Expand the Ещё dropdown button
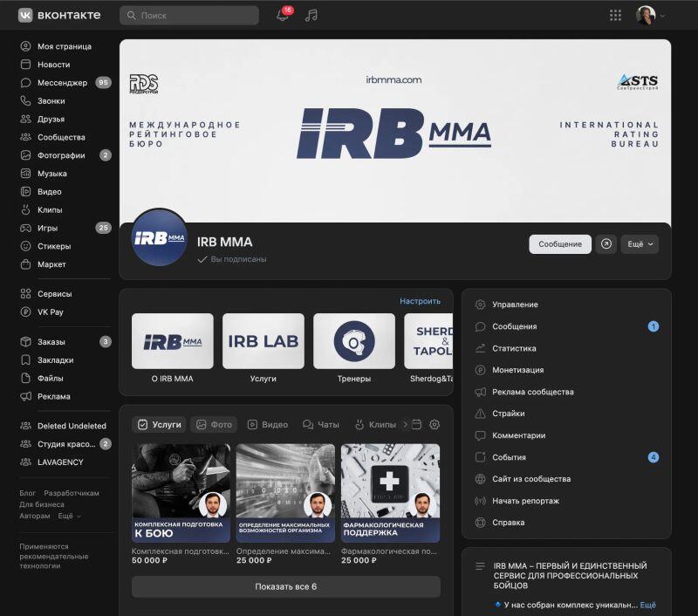The image size is (698, 616). tap(640, 244)
